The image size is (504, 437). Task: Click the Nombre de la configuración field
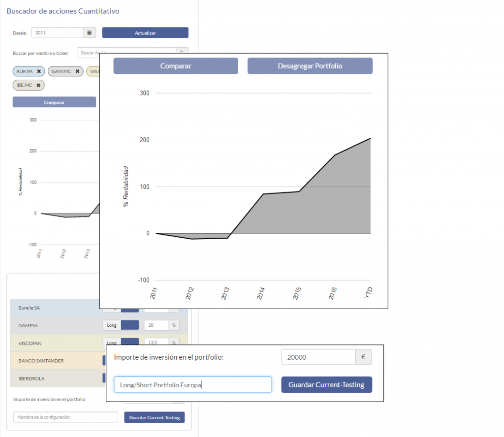[x=65, y=417]
